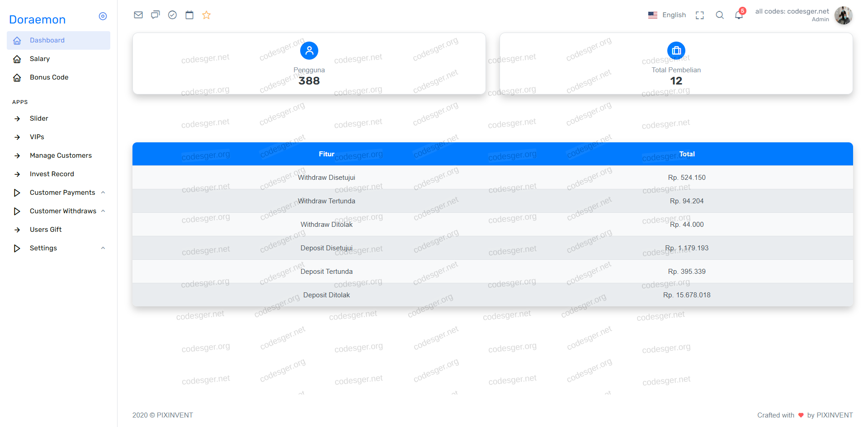Open notifications bell with badge
868x427 pixels.
(739, 15)
